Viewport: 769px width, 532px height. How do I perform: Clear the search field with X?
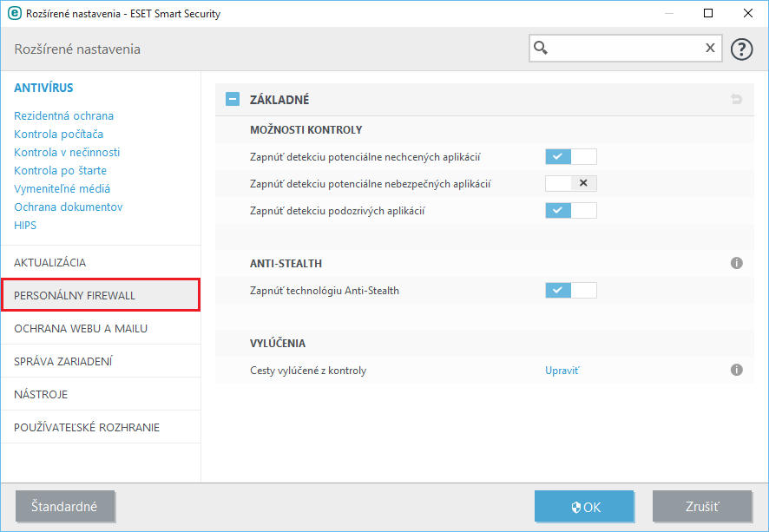point(710,49)
